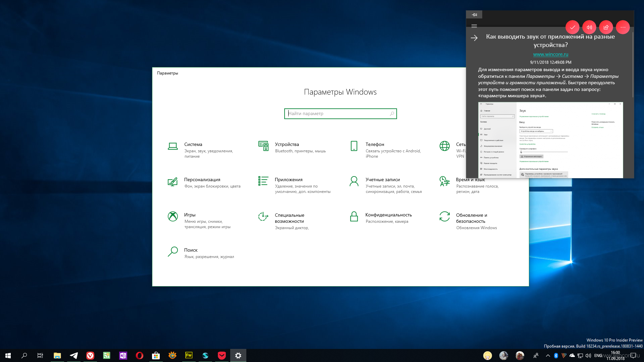This screenshot has height=362, width=644.
Task: Open the red more options ellipsis button
Action: pyautogui.click(x=623, y=27)
